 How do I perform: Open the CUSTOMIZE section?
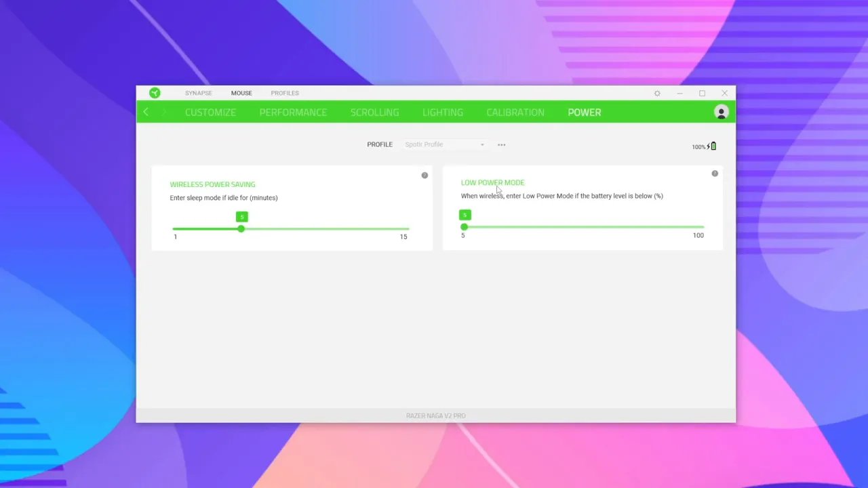[x=210, y=113]
